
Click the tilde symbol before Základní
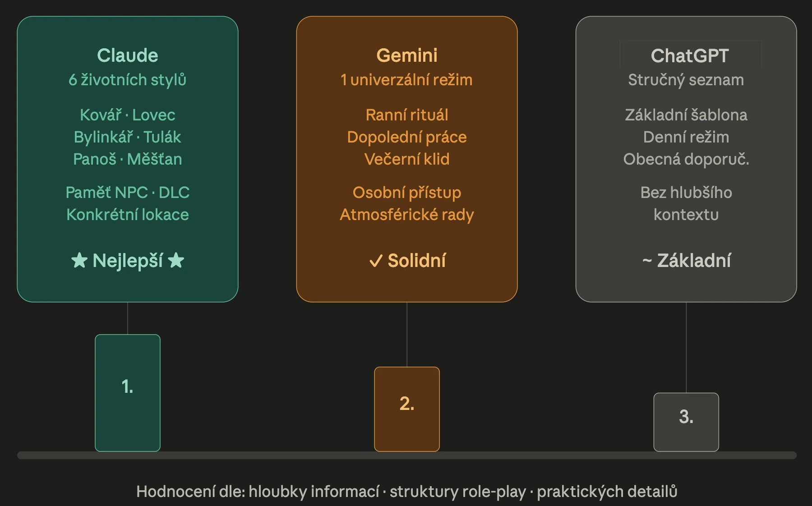[x=647, y=261]
